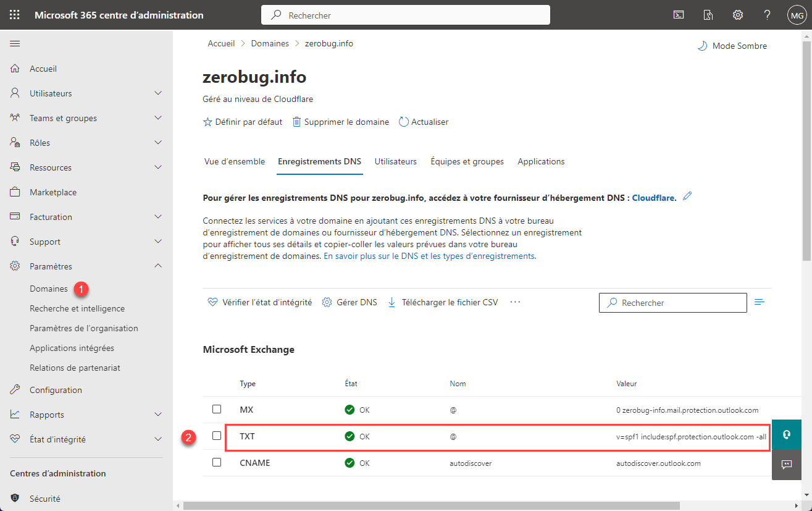Expand the Rapports chevron
Image resolution: width=812 pixels, height=511 pixels.
(x=158, y=415)
